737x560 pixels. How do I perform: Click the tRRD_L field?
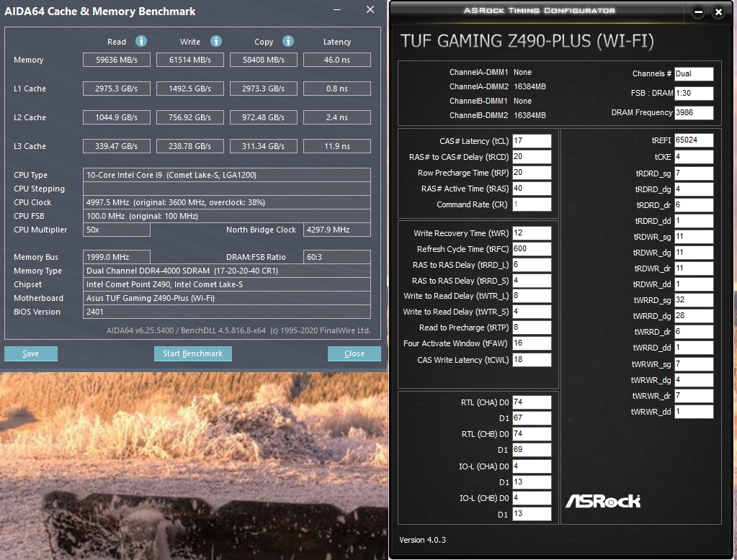point(532,264)
